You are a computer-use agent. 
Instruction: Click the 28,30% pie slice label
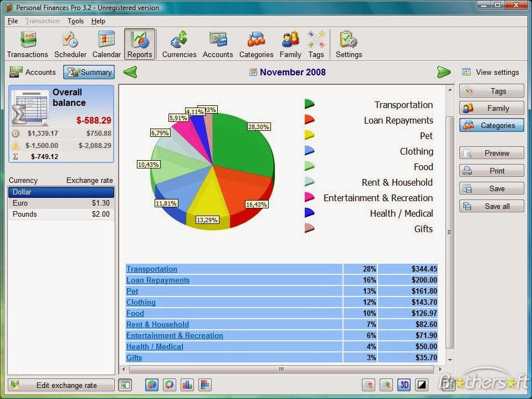tap(259, 127)
